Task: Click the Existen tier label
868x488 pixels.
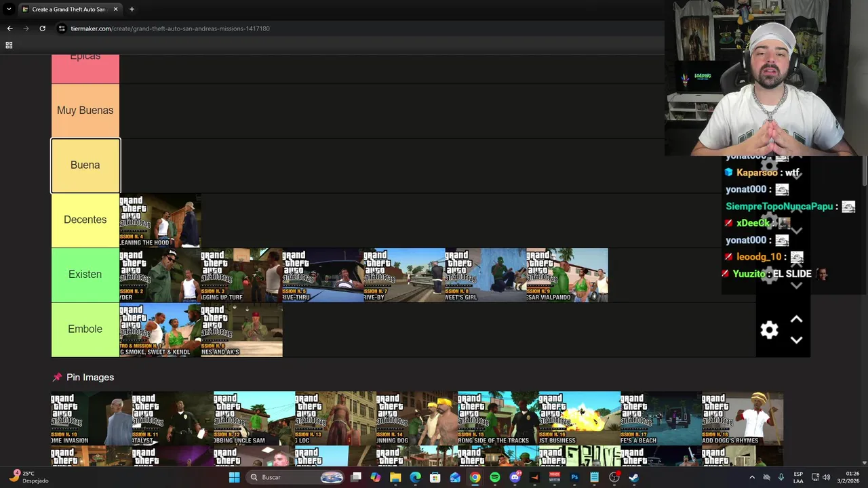Action: [x=85, y=274]
